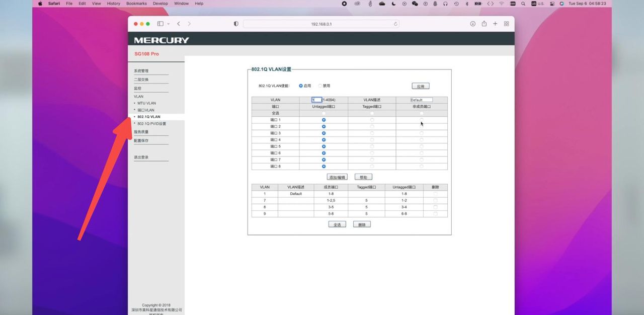Open the Bookmarks menu
The image size is (644, 315).
pos(136,4)
